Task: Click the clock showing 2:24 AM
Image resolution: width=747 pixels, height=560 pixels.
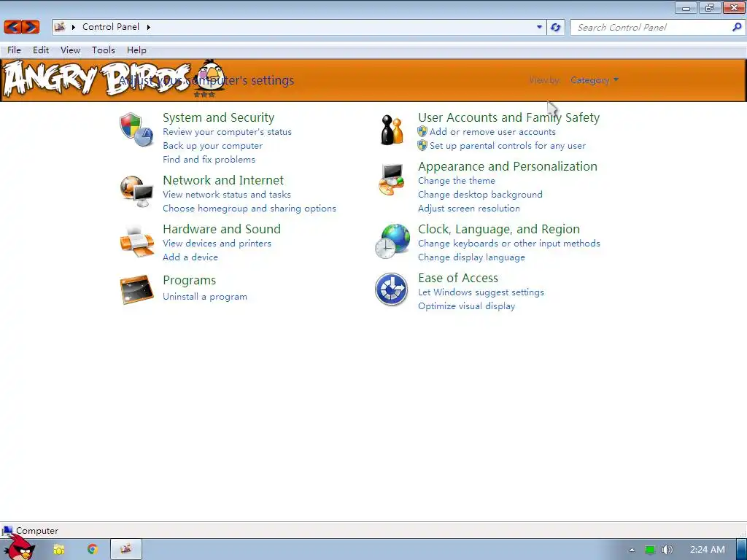Action: click(x=708, y=550)
